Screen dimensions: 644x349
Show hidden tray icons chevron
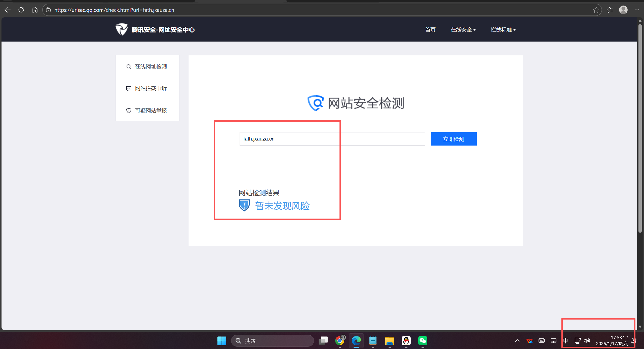(517, 341)
